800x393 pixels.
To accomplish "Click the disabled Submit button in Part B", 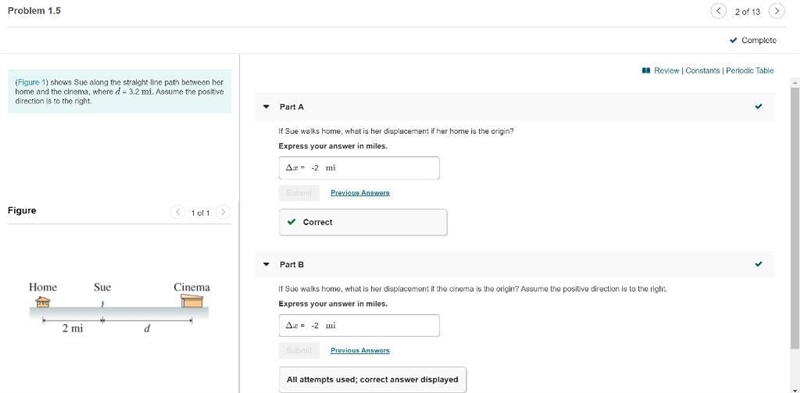I will (x=299, y=351).
